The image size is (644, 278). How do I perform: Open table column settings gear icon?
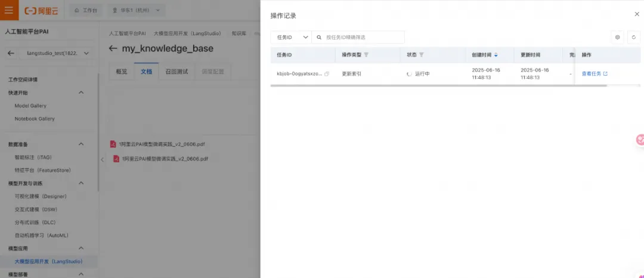point(617,38)
